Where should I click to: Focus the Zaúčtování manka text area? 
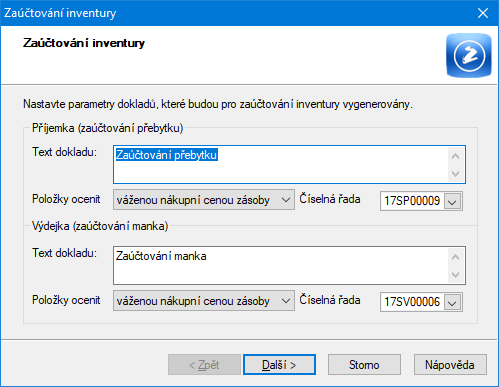coord(281,265)
